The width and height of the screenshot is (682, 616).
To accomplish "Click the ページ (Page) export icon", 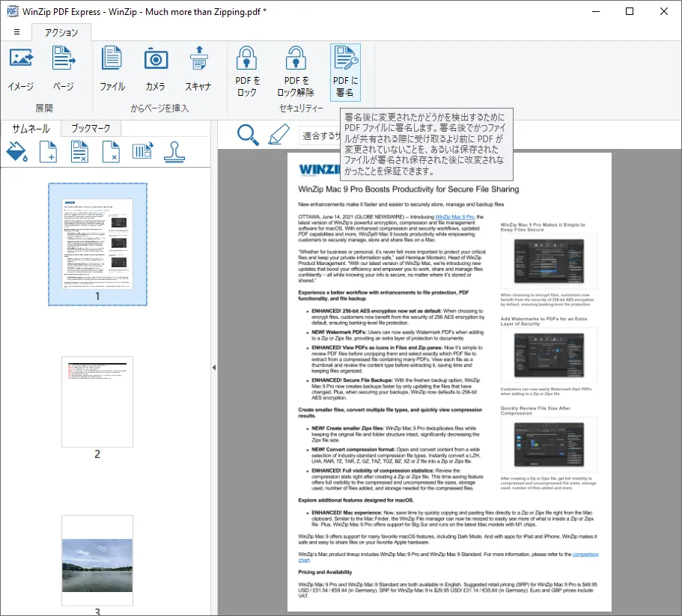I will (64, 69).
